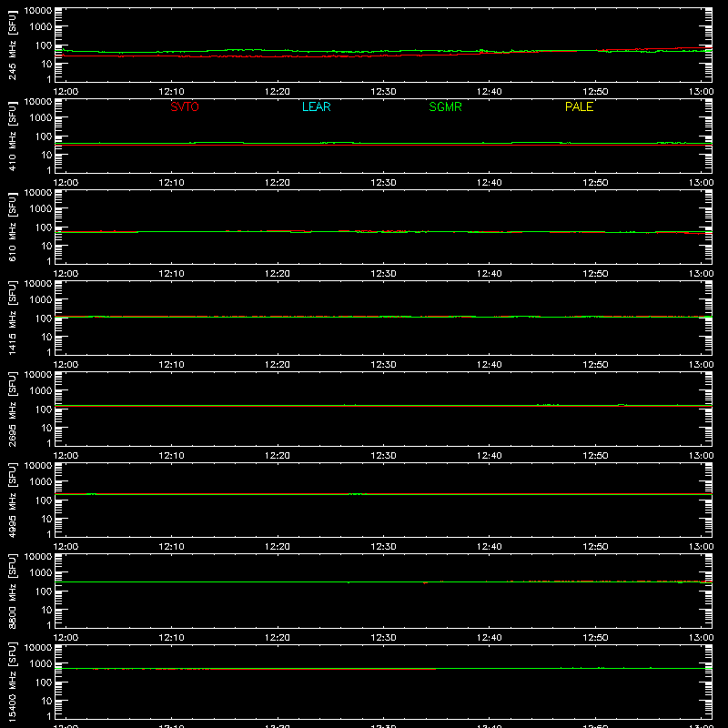Viewport: 728px width, 728px height.
Task: Click 12:10 tick label below 410 MHz plot
Action: coord(171,183)
